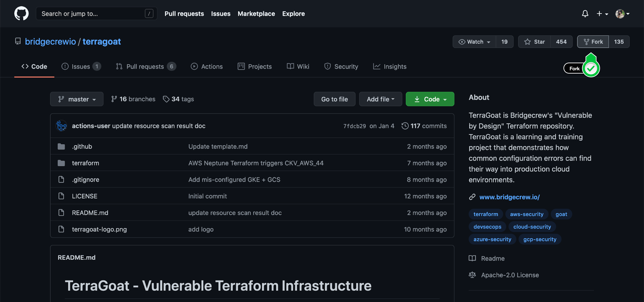
Task: Open the Initial commit link
Action: pyautogui.click(x=207, y=196)
